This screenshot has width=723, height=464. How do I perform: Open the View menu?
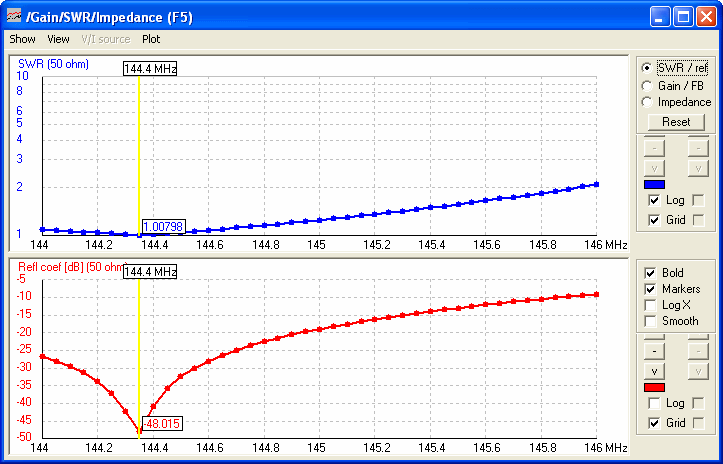(x=58, y=39)
